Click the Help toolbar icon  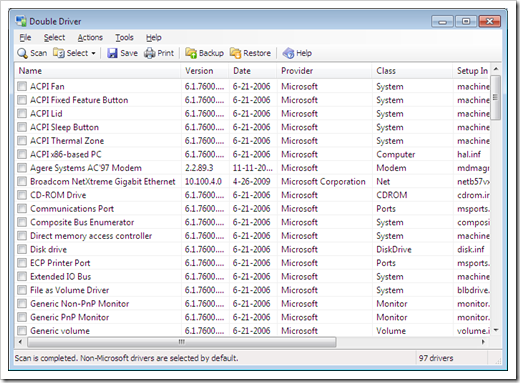pos(288,53)
